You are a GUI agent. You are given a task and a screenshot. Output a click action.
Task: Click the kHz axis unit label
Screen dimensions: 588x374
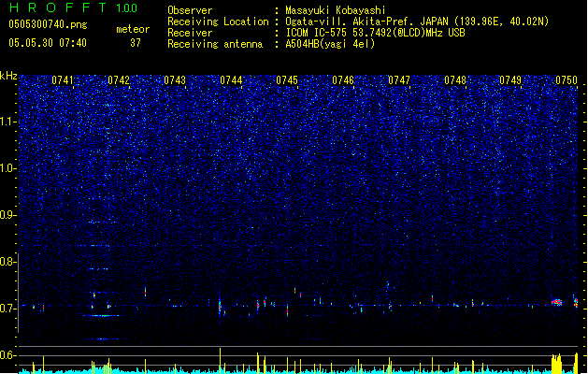click(x=8, y=76)
